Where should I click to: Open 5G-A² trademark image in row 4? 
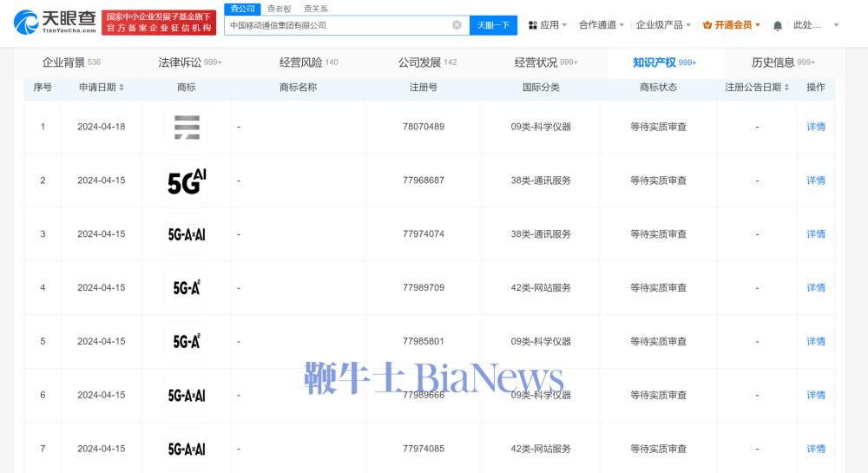187,288
